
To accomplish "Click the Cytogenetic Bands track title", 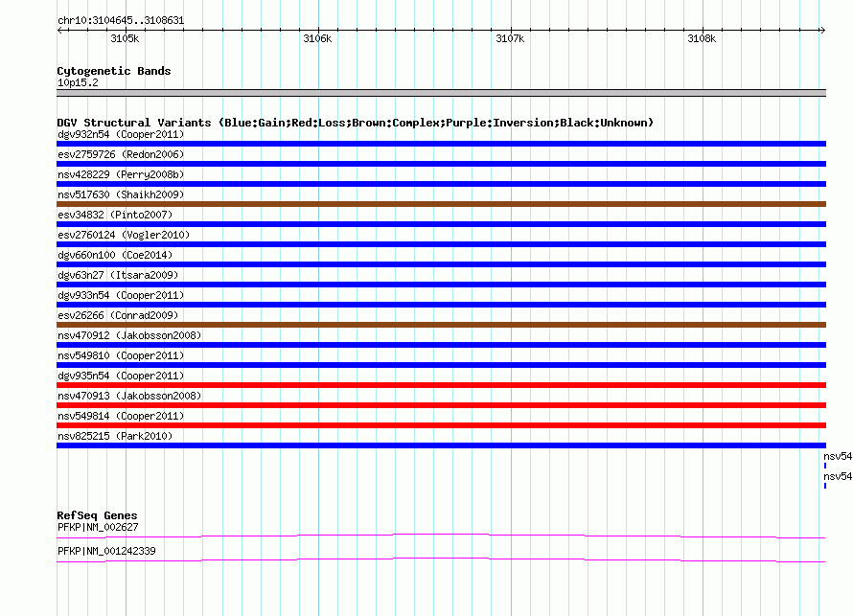I will (114, 71).
